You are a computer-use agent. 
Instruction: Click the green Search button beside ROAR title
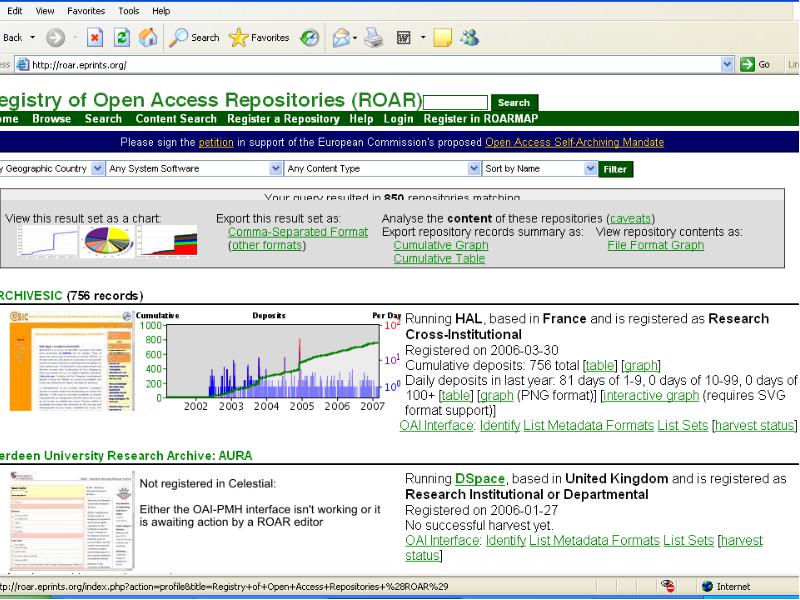(x=514, y=103)
